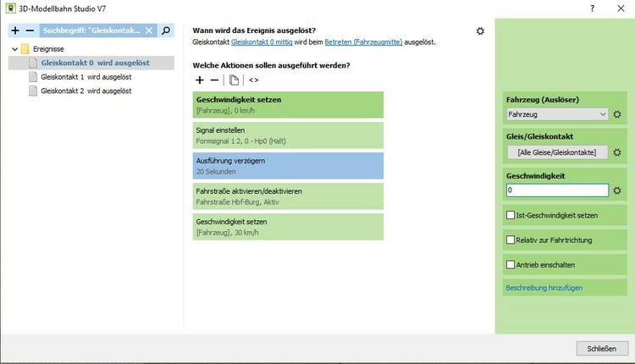
Task: Add a new event with plus icon in left panel
Action: pos(15,30)
